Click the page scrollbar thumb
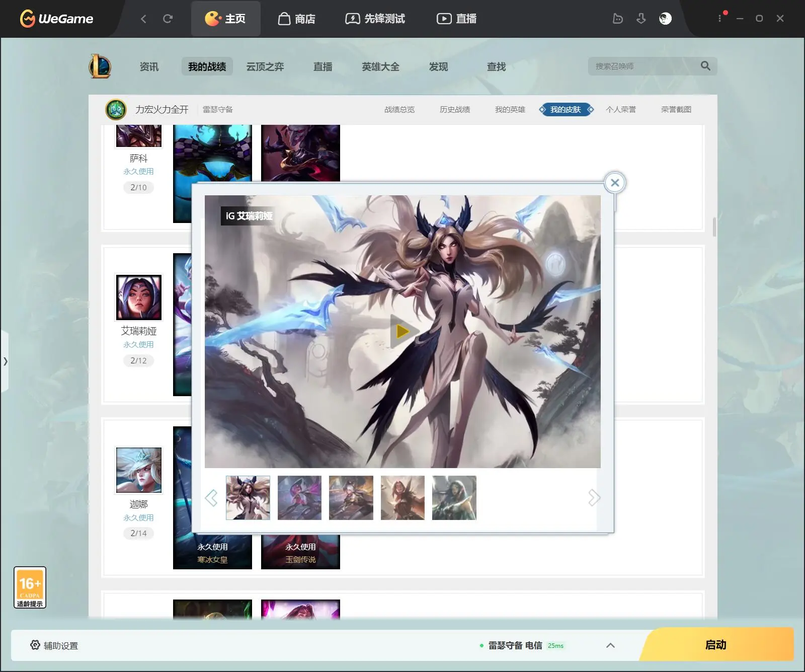Image resolution: width=805 pixels, height=672 pixels. tap(714, 227)
